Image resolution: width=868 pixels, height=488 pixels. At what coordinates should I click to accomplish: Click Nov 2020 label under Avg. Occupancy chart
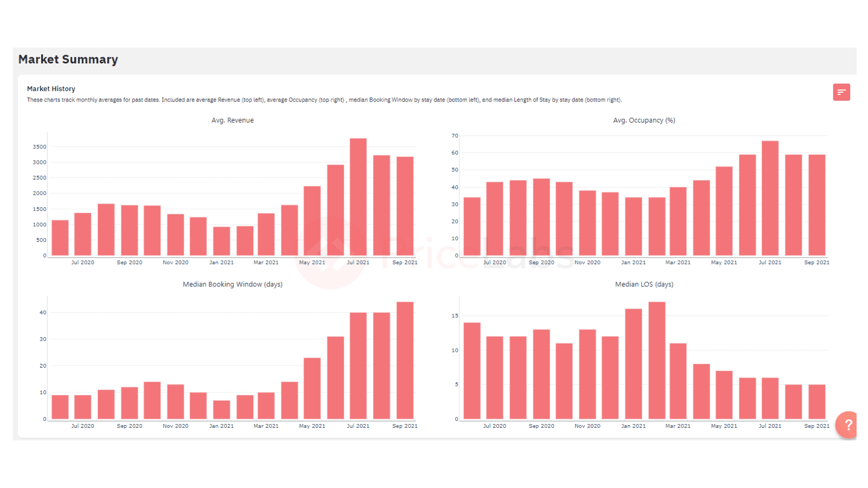pos(588,262)
